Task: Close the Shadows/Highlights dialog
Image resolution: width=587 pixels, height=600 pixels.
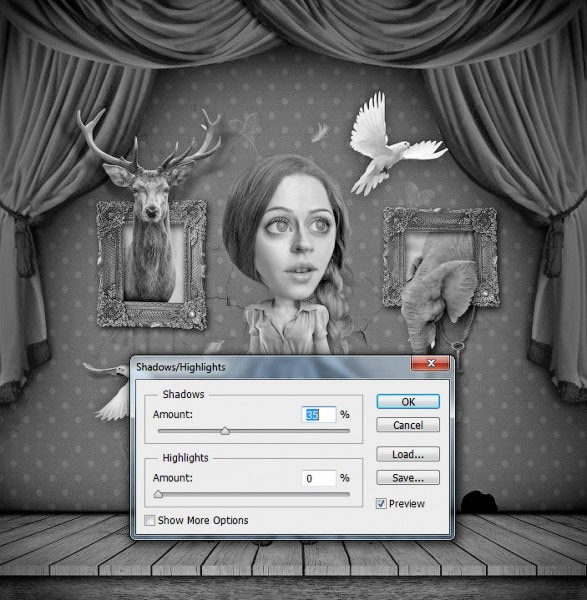Action: 430,363
